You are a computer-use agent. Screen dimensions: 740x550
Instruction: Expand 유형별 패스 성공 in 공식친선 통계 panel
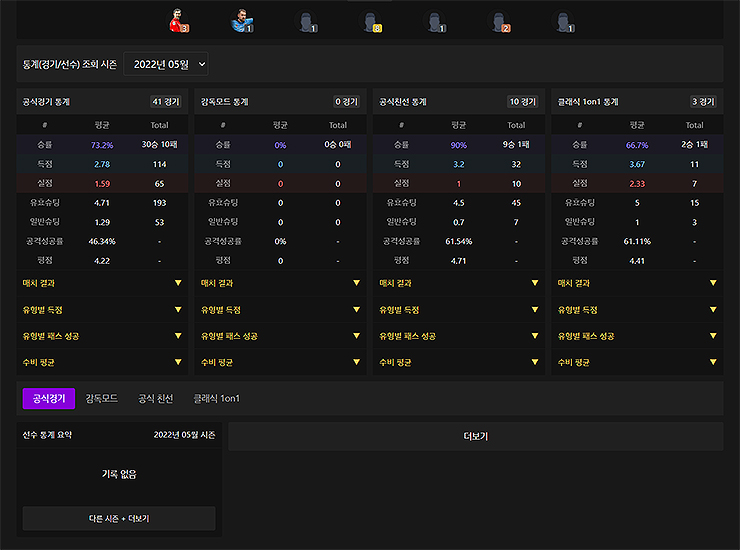coord(459,336)
